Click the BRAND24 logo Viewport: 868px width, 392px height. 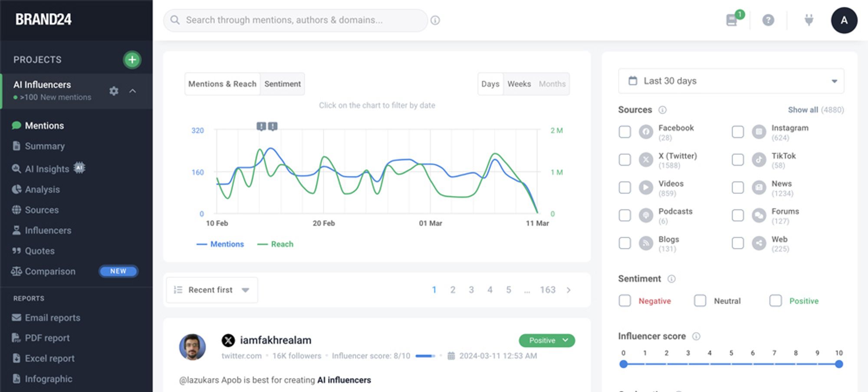(x=43, y=20)
